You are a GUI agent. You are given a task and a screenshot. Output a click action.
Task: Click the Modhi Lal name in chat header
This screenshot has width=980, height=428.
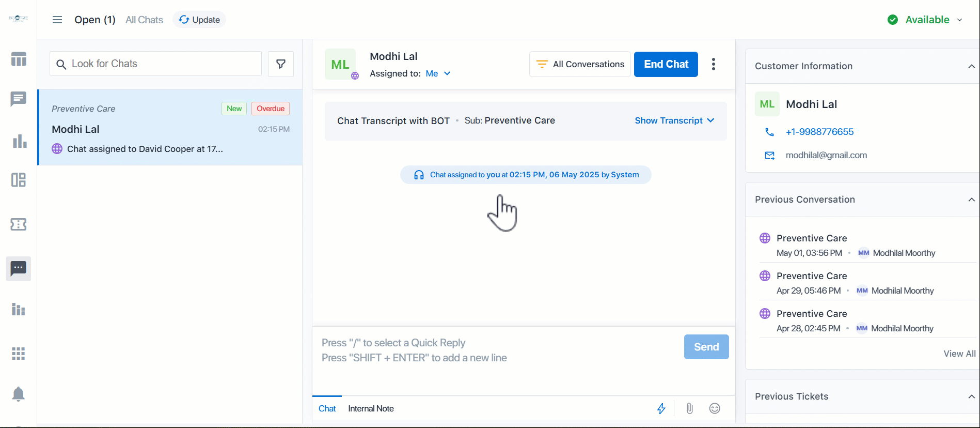tap(393, 56)
